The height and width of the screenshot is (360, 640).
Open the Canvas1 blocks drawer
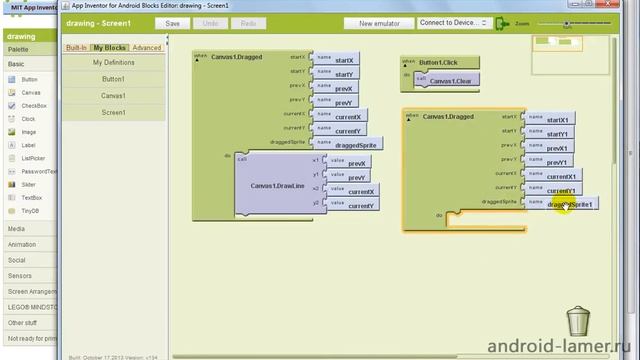pyautogui.click(x=113, y=96)
